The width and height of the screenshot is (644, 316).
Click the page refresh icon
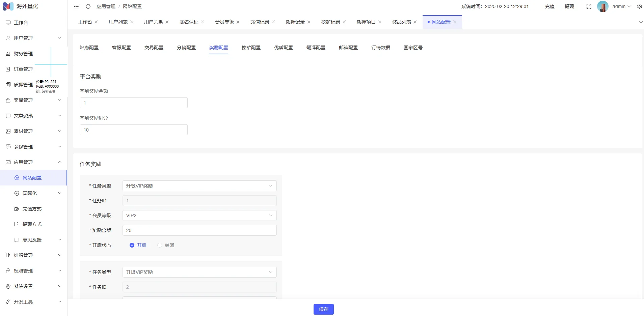tap(88, 6)
